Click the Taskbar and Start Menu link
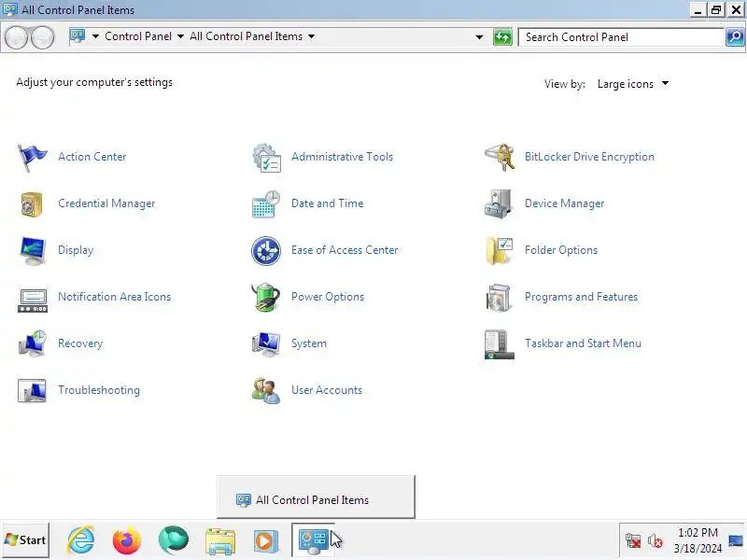Image resolution: width=747 pixels, height=560 pixels. [x=583, y=343]
